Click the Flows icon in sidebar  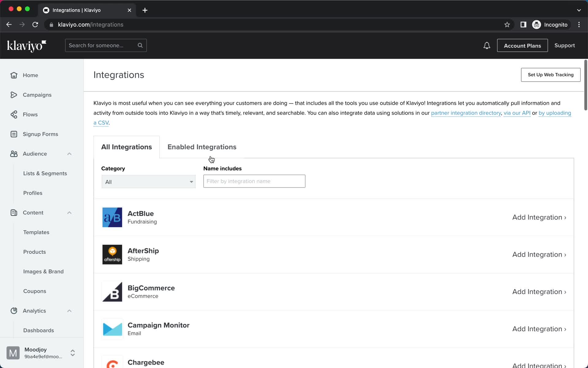pyautogui.click(x=14, y=114)
